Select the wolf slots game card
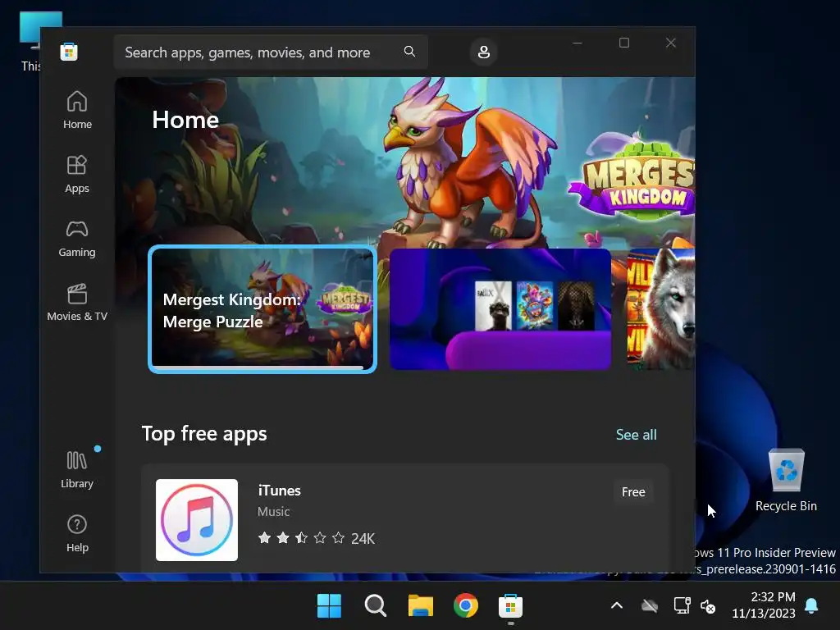 click(660, 309)
